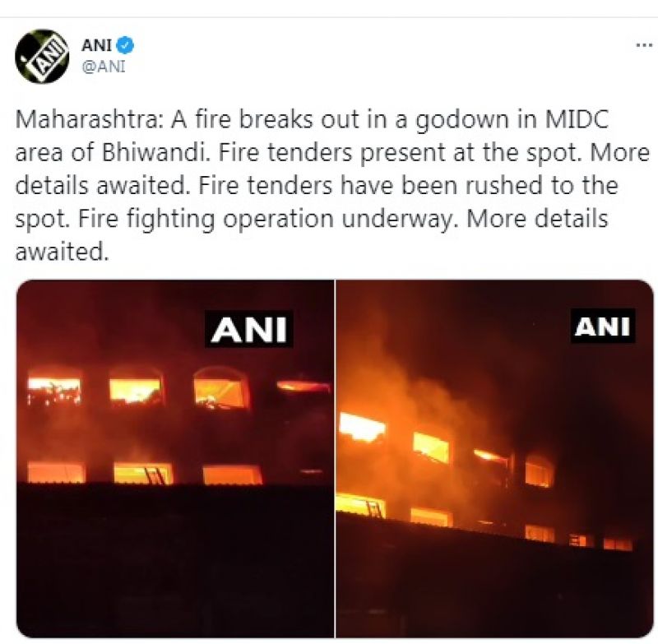The width and height of the screenshot is (658, 644).
Task: Click the dark rooftop area of the left photo
Action: [x=175, y=560]
